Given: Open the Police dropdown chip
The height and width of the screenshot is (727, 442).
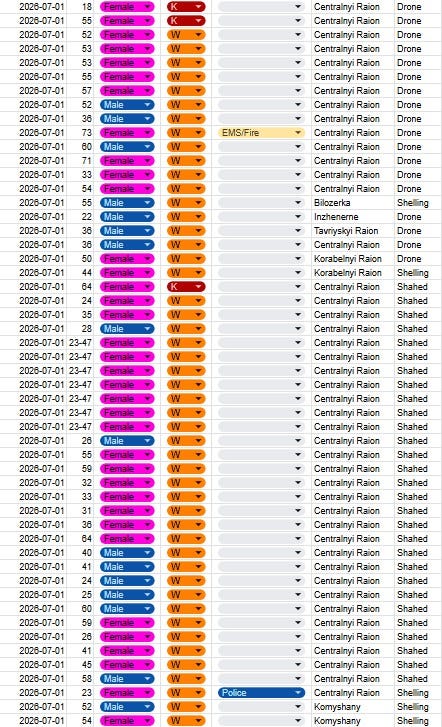Looking at the screenshot, I should click(261, 693).
